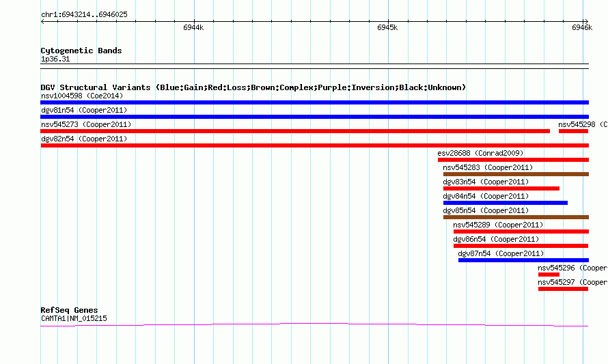Click the 6944k ruler mark
The image size is (608, 364).
click(x=193, y=27)
